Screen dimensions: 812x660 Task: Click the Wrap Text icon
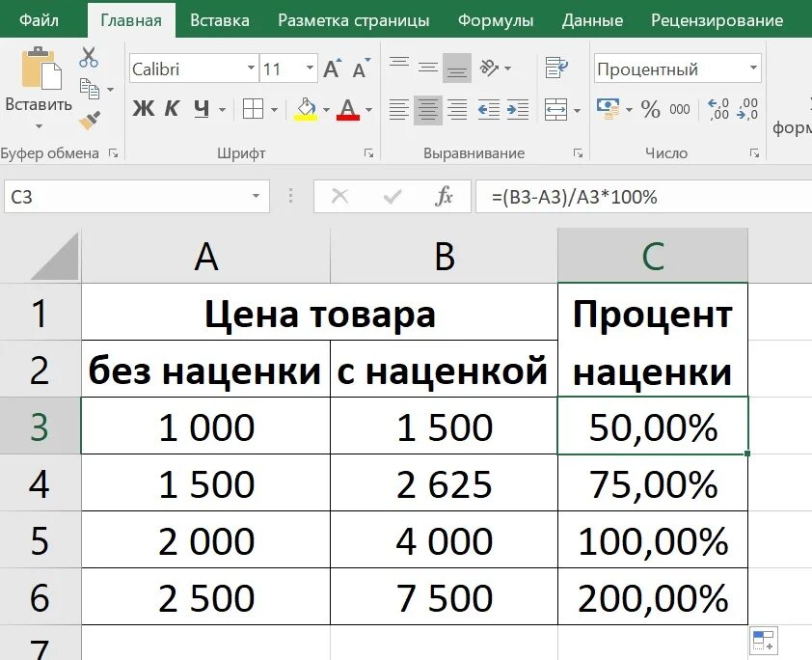point(556,68)
